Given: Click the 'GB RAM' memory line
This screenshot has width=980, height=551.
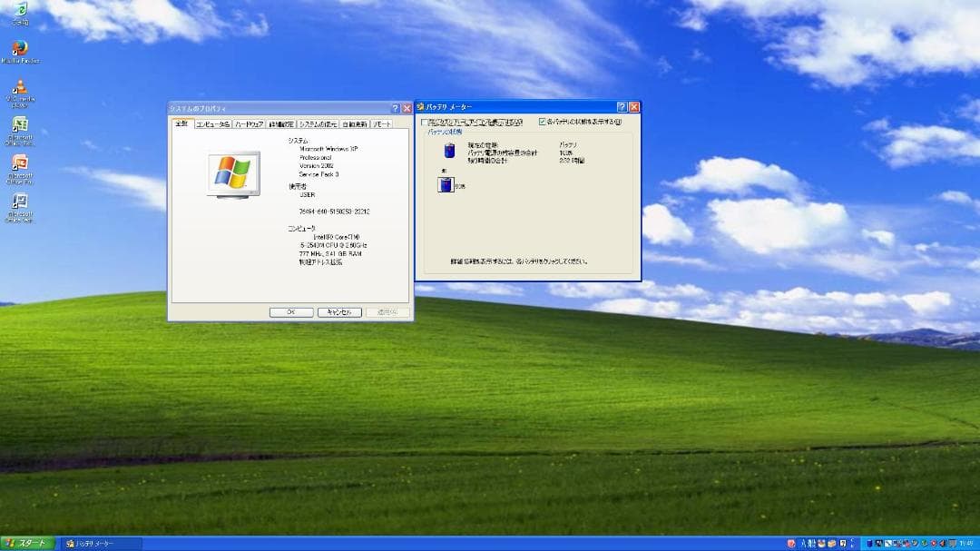Looking at the screenshot, I should 330,254.
